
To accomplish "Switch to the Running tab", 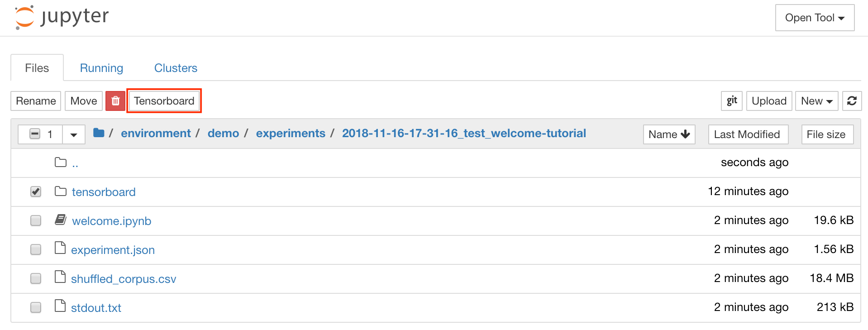I will point(101,68).
